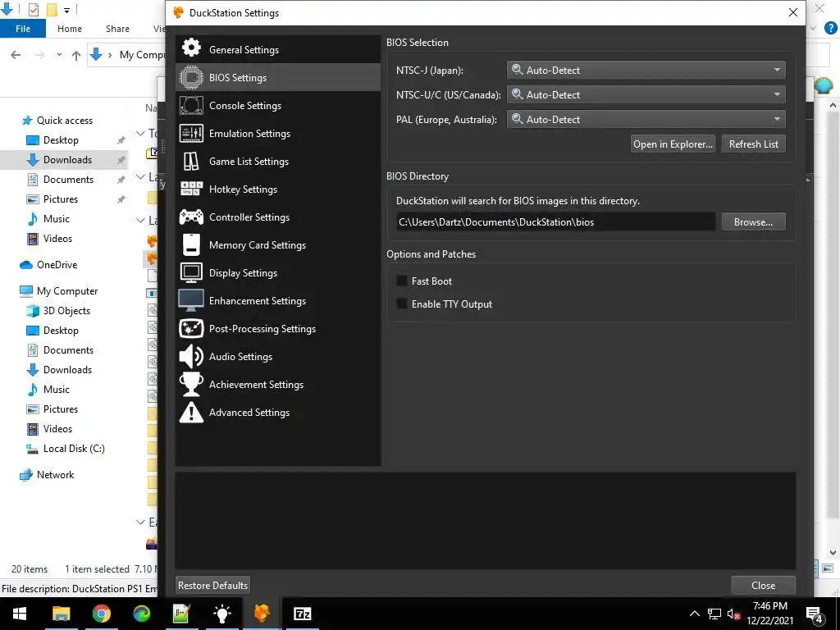Viewport: 840px width, 630px height.
Task: Show hidden system tray icons
Action: 694,614
